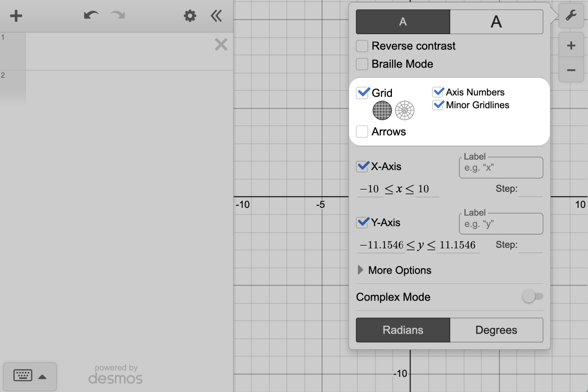Enable Braille Mode checkbox
Image resolution: width=588 pixels, height=392 pixels.
(362, 64)
